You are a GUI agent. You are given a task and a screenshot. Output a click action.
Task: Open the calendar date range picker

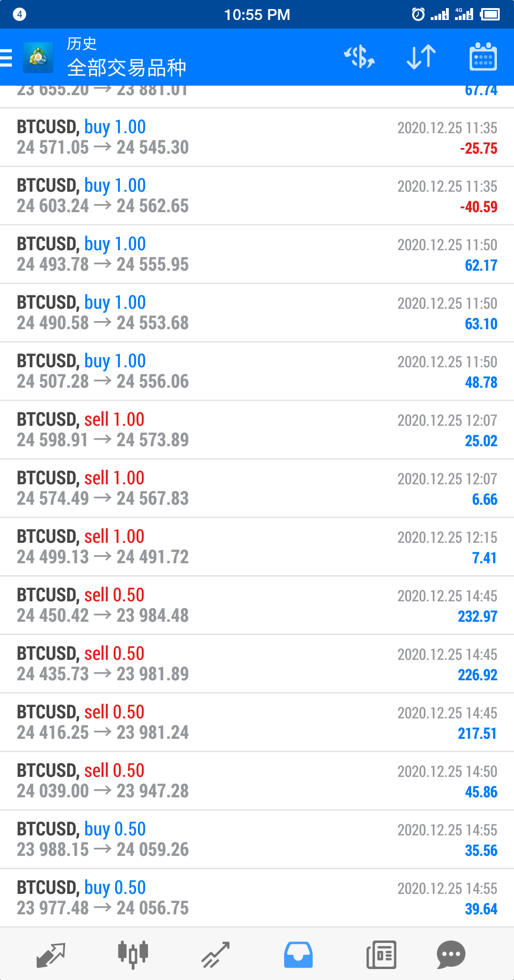pos(483,57)
